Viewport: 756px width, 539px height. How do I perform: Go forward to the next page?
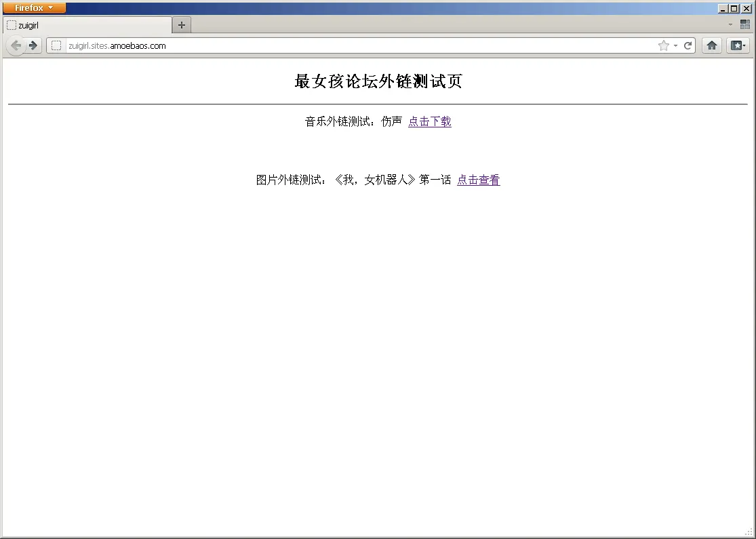click(x=33, y=45)
